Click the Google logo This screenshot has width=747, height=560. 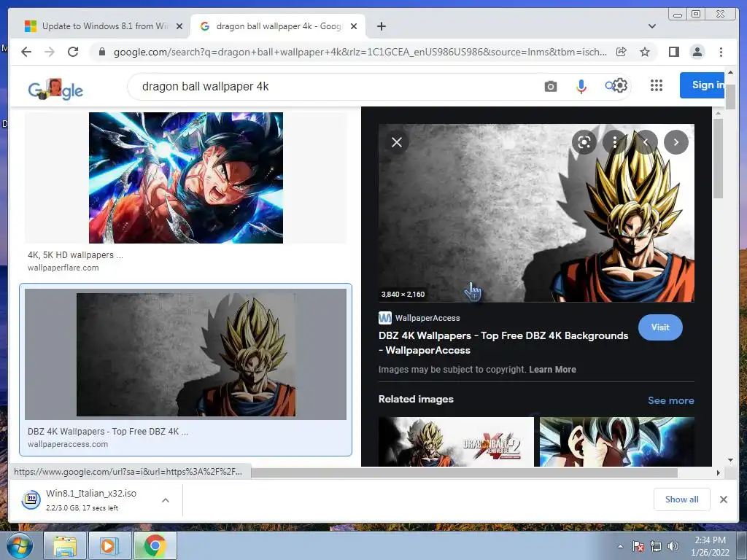click(x=55, y=89)
